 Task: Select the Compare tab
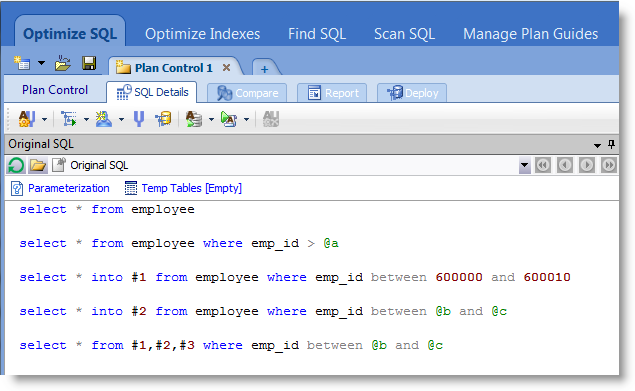(247, 93)
